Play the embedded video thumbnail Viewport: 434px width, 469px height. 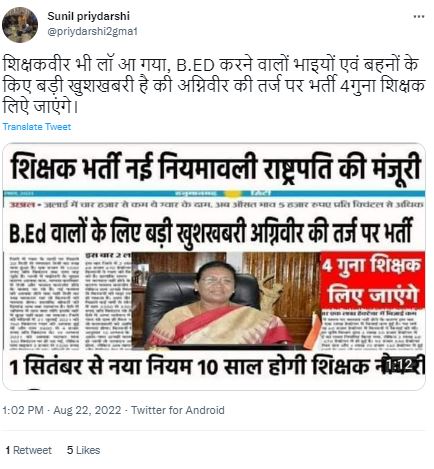214,266
